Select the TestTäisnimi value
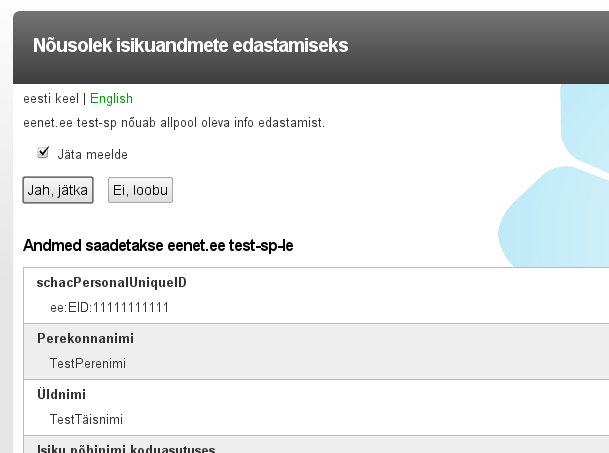The image size is (609, 453). point(88,419)
